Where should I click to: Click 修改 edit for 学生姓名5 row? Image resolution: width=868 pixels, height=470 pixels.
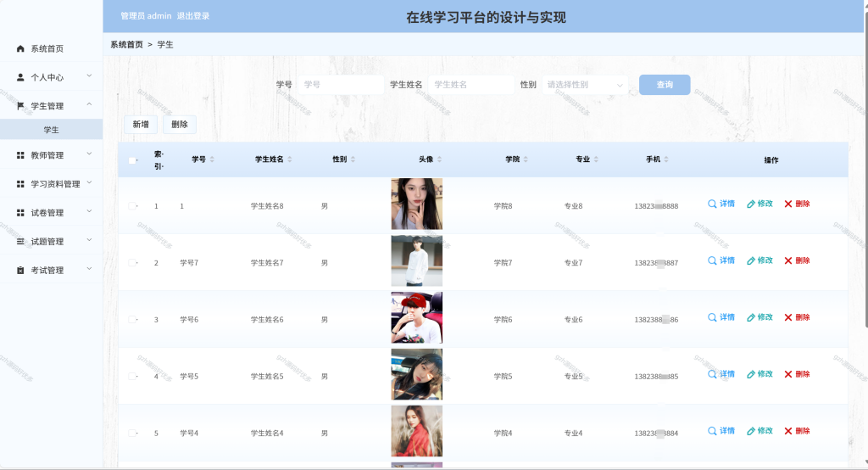[759, 374]
